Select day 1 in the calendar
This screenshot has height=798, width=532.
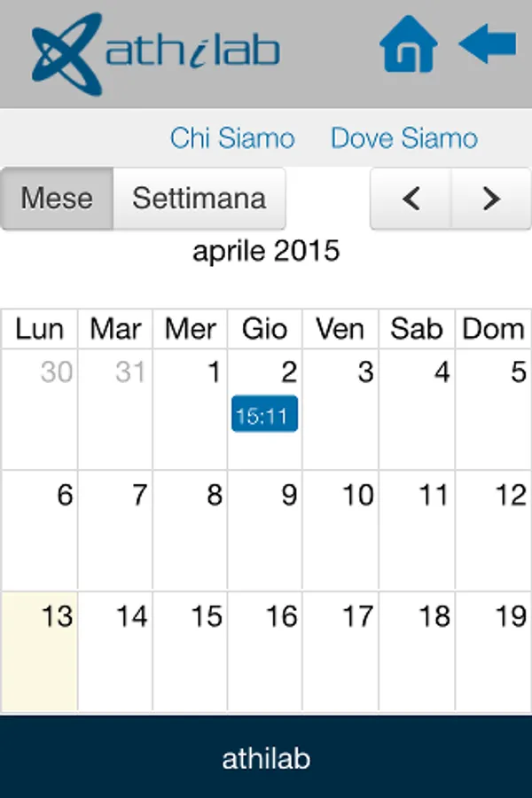point(190,409)
